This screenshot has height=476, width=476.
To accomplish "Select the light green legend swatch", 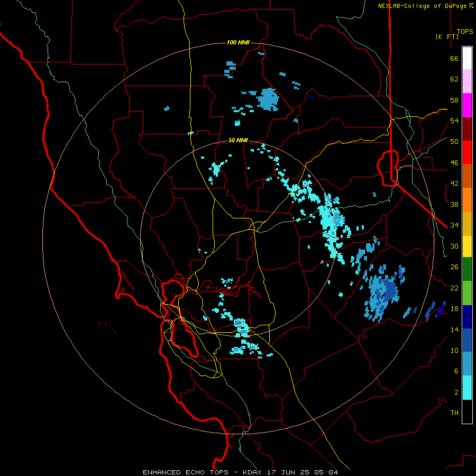I will click(x=467, y=293).
